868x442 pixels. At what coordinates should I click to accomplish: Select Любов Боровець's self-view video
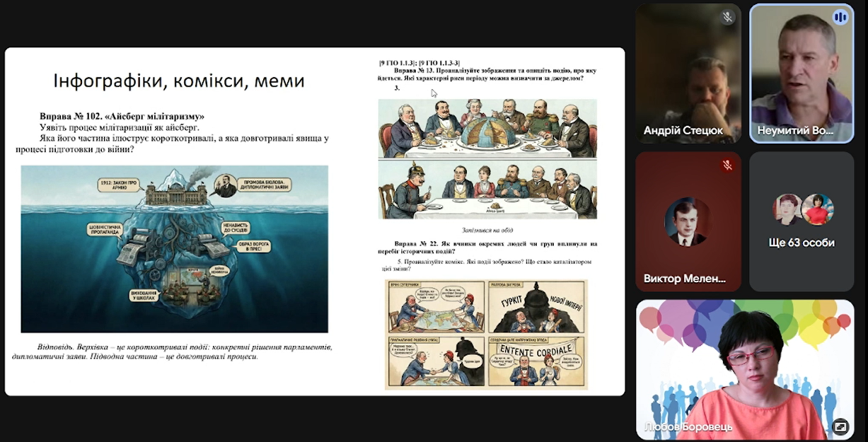coord(745,370)
